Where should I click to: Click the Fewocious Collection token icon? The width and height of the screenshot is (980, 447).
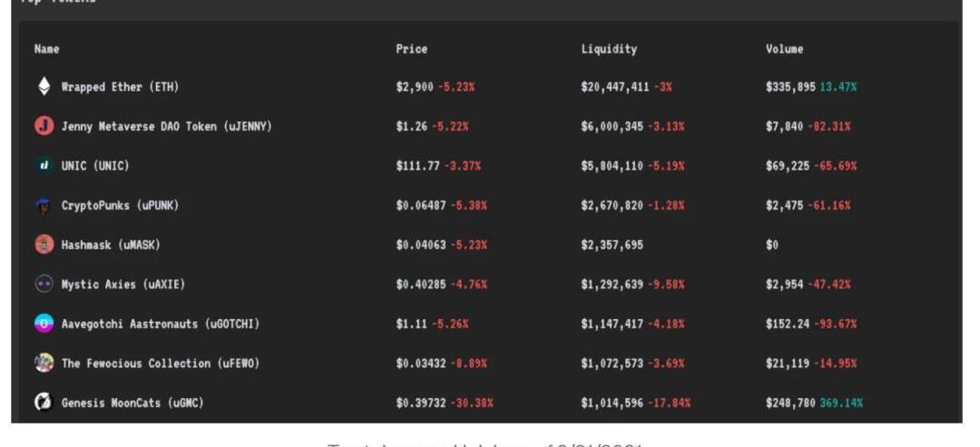tap(44, 364)
